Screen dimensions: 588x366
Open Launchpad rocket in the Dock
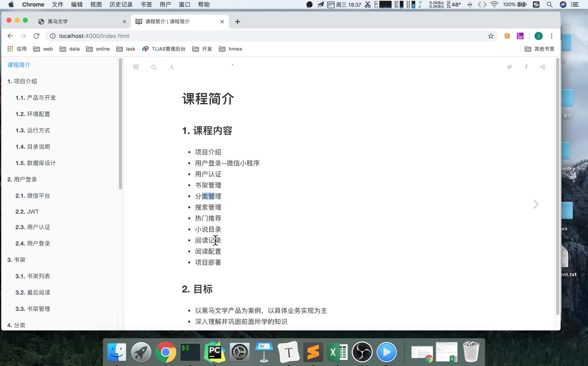coord(141,352)
